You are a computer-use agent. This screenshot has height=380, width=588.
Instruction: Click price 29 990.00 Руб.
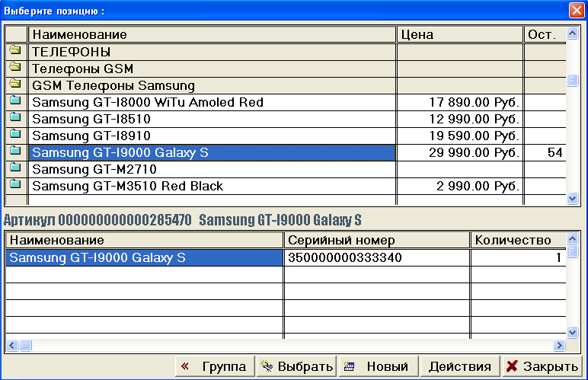tap(460, 152)
